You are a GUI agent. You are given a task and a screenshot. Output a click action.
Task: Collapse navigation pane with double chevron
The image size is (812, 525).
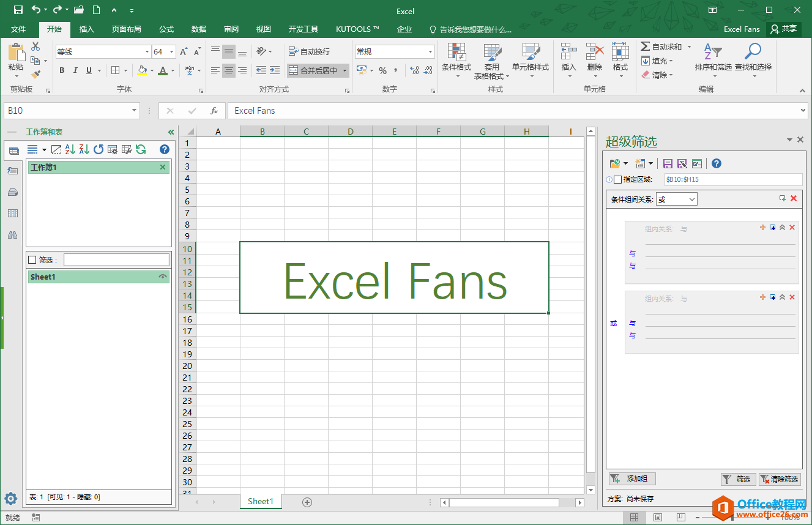(x=171, y=132)
